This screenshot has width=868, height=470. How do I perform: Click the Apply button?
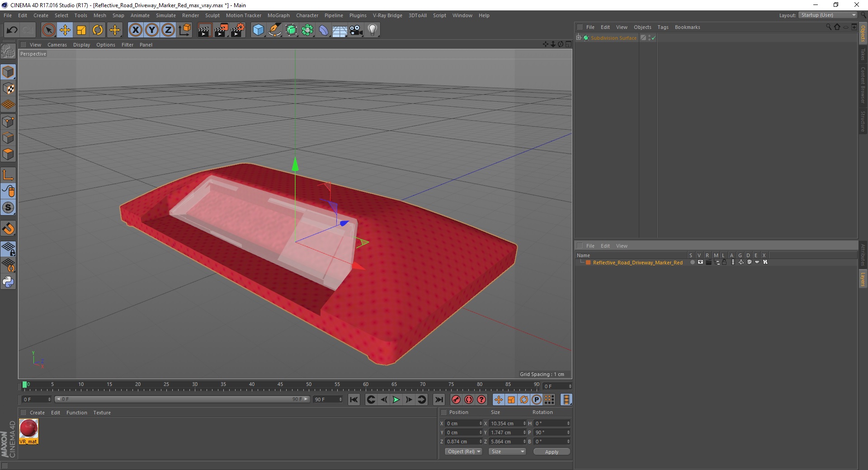pos(552,452)
